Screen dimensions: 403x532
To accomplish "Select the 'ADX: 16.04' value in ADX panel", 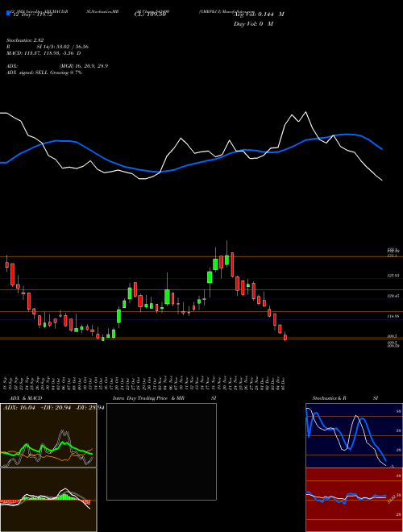I will tap(19, 408).
